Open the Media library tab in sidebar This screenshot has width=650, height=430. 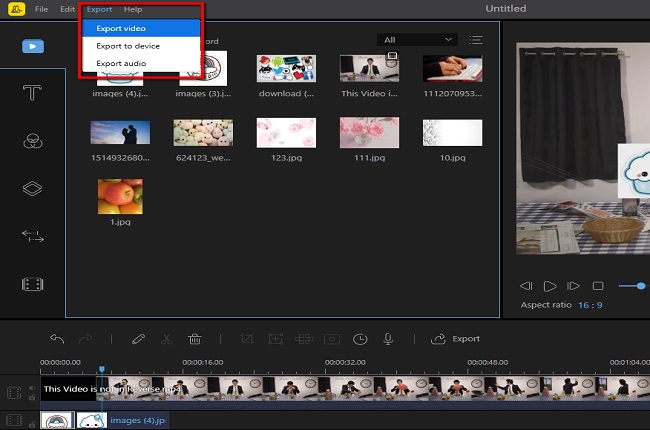pos(33,46)
